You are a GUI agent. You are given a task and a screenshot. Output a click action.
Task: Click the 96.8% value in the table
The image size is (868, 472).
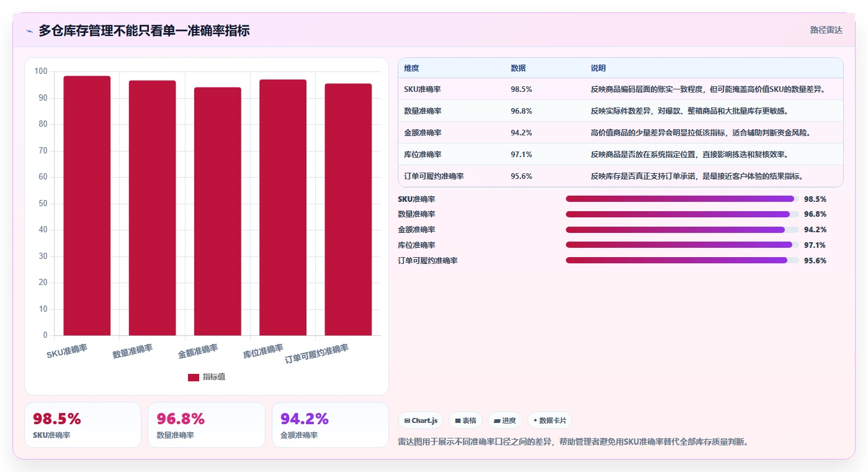click(x=521, y=111)
